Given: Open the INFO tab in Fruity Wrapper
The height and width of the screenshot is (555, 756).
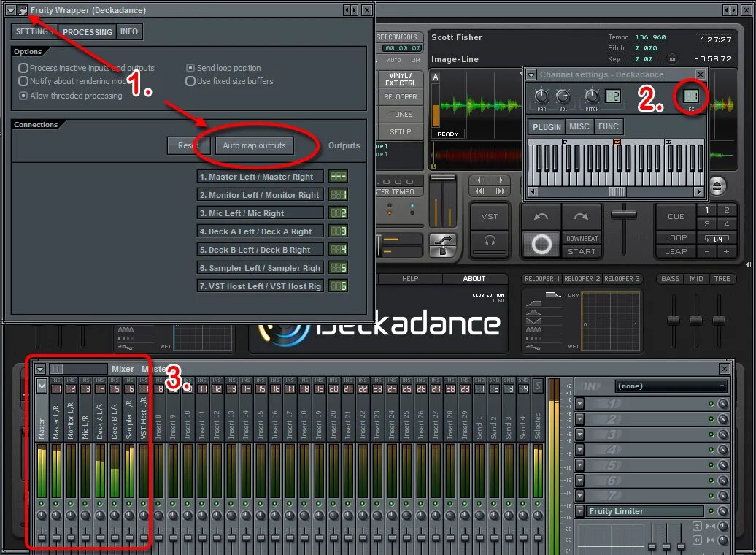Looking at the screenshot, I should click(129, 31).
